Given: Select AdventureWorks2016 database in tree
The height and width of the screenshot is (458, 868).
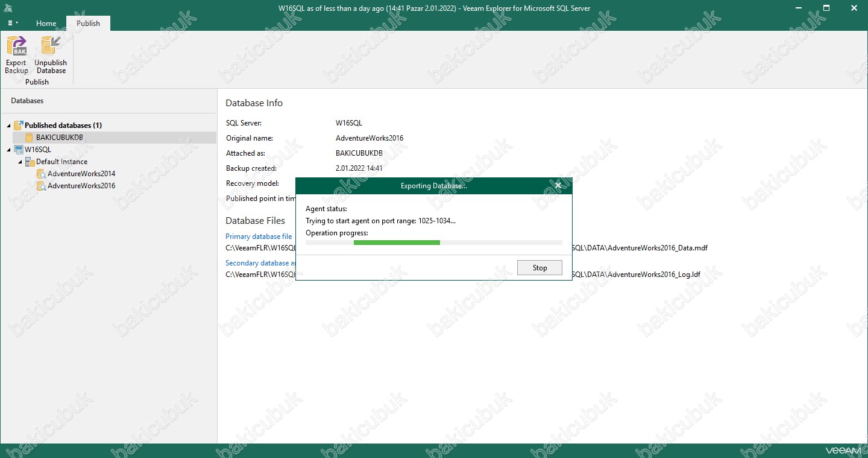Looking at the screenshot, I should [81, 186].
